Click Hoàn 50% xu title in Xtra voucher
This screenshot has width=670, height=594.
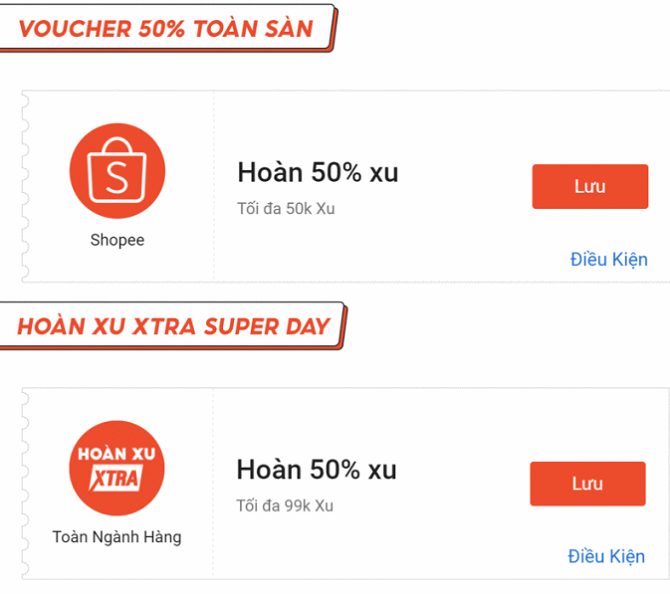coord(316,469)
